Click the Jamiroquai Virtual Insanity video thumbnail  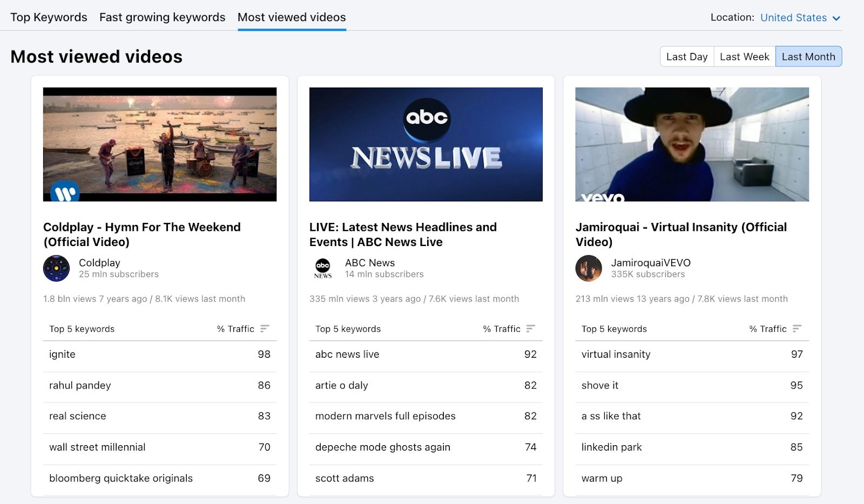pyautogui.click(x=692, y=144)
